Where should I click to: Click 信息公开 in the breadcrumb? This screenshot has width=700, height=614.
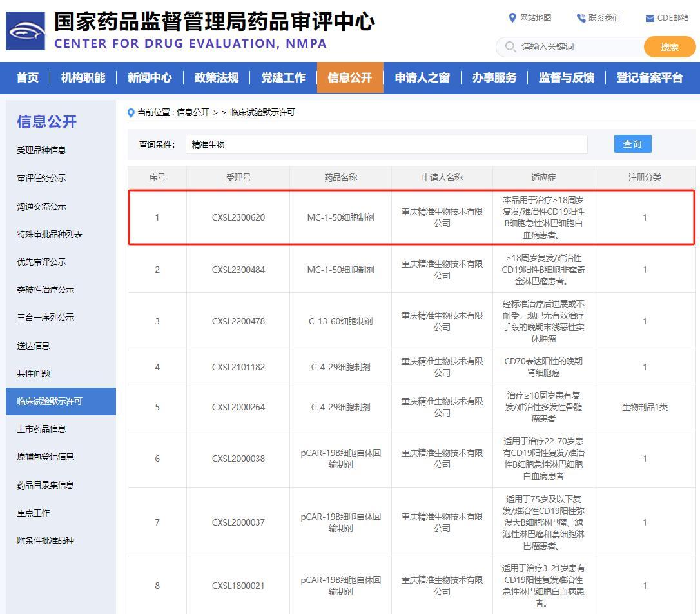[193, 113]
